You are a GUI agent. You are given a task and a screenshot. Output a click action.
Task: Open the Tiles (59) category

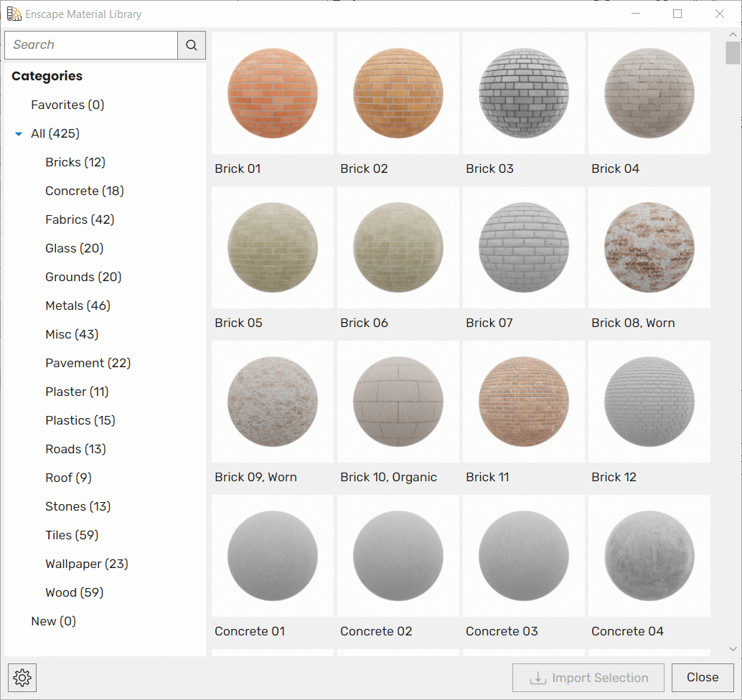pos(72,535)
